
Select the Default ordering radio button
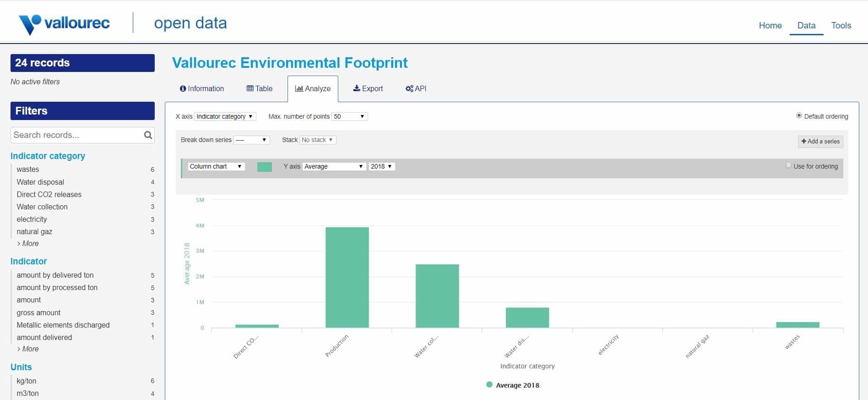(799, 116)
